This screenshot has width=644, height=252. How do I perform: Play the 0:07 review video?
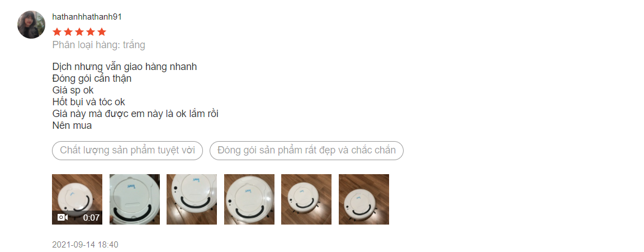77,199
